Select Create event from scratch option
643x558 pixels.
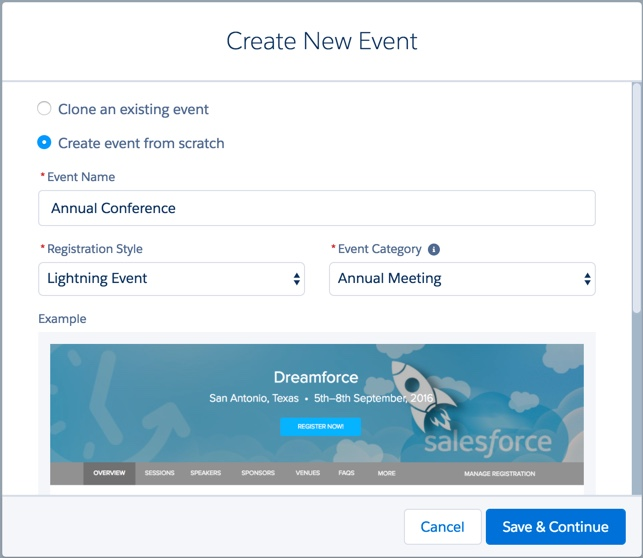[x=44, y=143]
